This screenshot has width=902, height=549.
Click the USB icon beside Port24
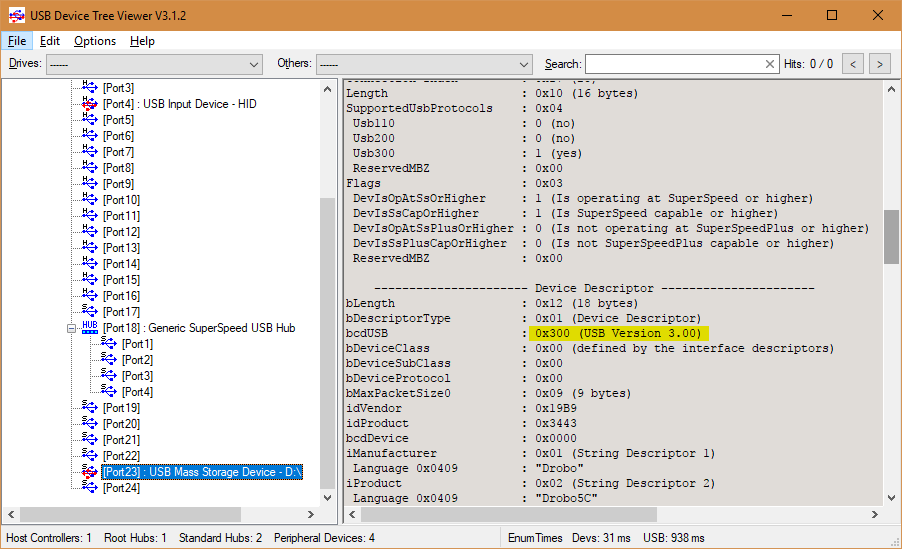click(x=90, y=488)
